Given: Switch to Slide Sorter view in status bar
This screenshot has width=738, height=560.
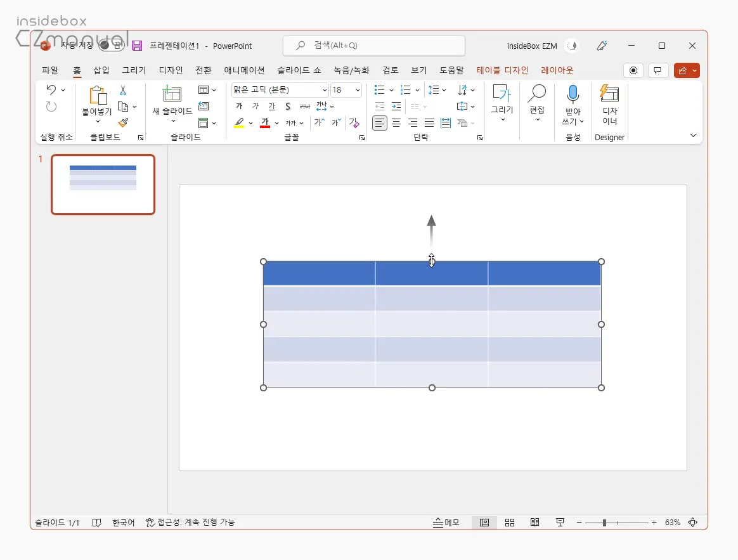Looking at the screenshot, I should pos(509,523).
